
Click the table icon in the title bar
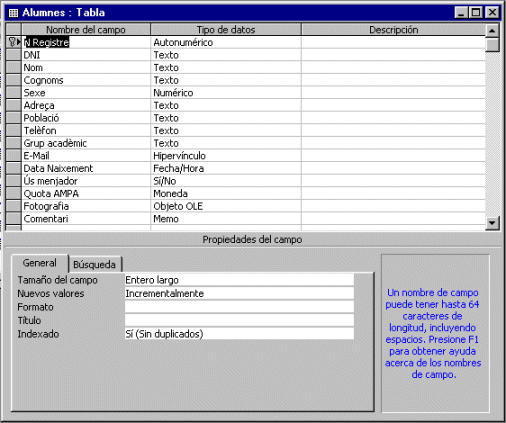point(13,13)
